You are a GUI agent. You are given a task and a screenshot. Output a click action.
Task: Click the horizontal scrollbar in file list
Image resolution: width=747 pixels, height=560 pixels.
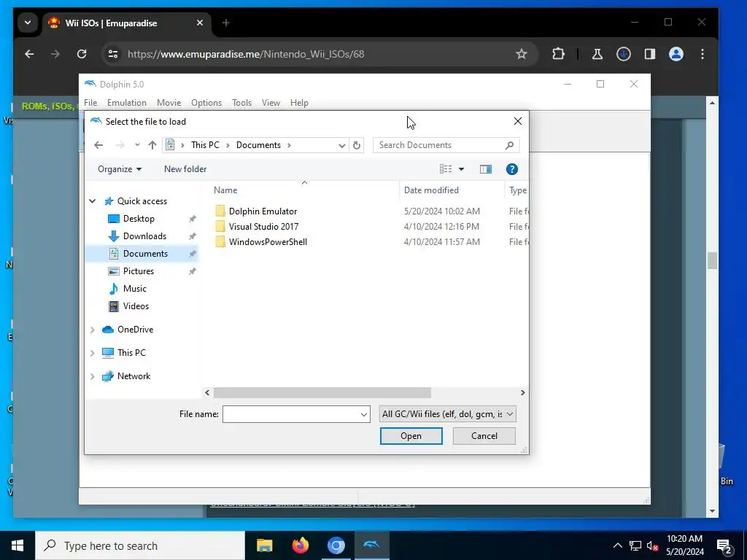coord(322,393)
